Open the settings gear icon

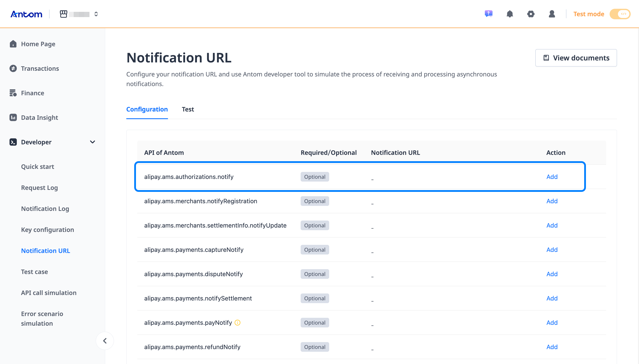(531, 14)
